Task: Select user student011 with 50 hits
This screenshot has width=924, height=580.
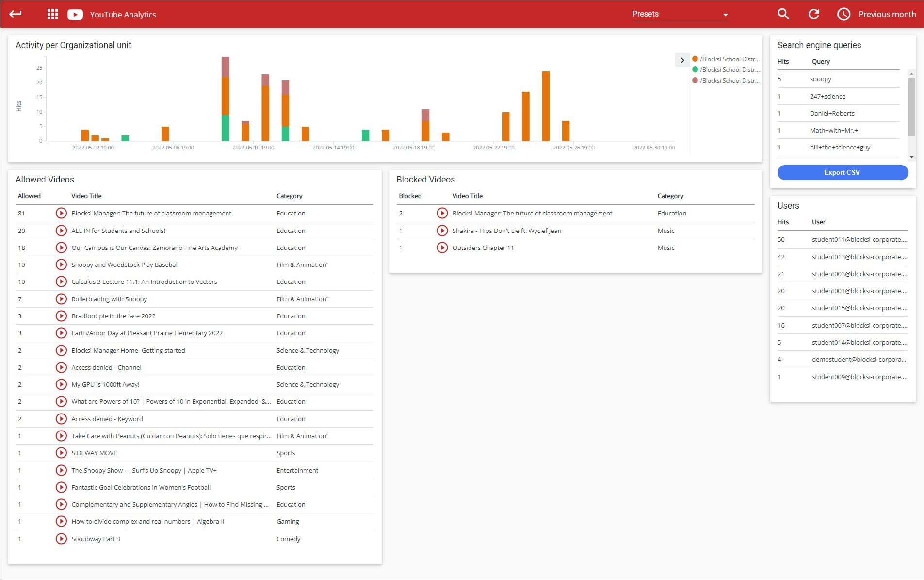Action: click(843, 239)
